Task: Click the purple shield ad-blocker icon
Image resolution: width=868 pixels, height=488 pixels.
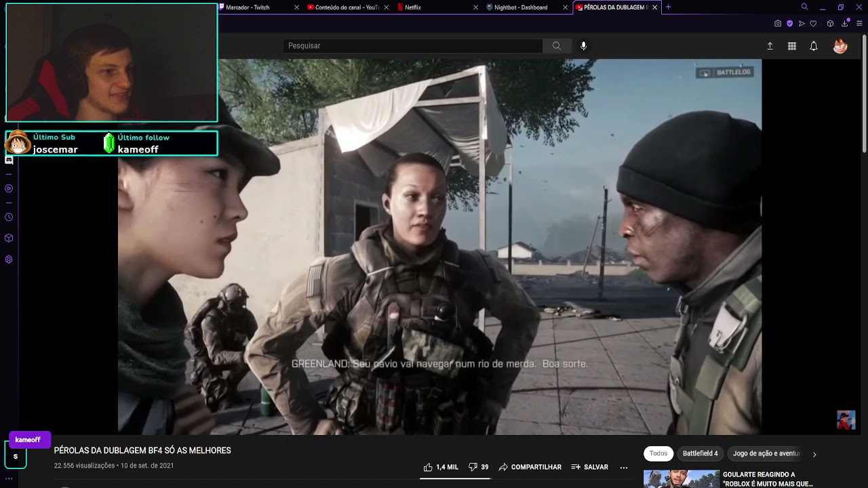Action: [789, 24]
